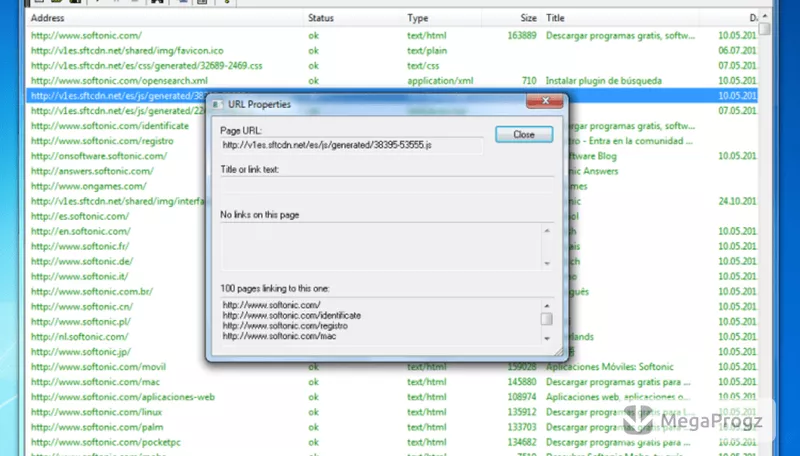Click down arrow of linking pages list

[x=547, y=338]
